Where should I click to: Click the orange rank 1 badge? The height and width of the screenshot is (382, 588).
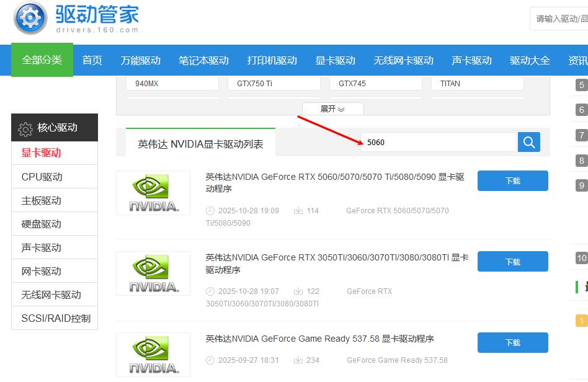582,321
